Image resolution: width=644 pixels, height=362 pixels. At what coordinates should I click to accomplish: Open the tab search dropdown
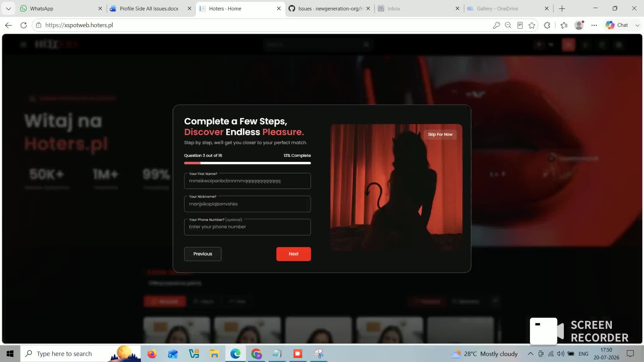pyautogui.click(x=8, y=8)
